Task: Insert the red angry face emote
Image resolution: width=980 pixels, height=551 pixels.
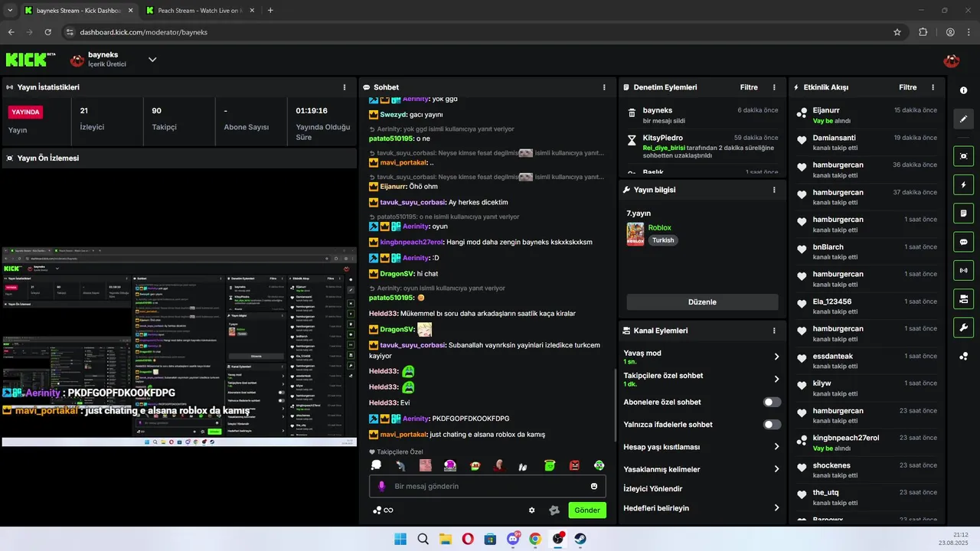Action: click(x=574, y=465)
